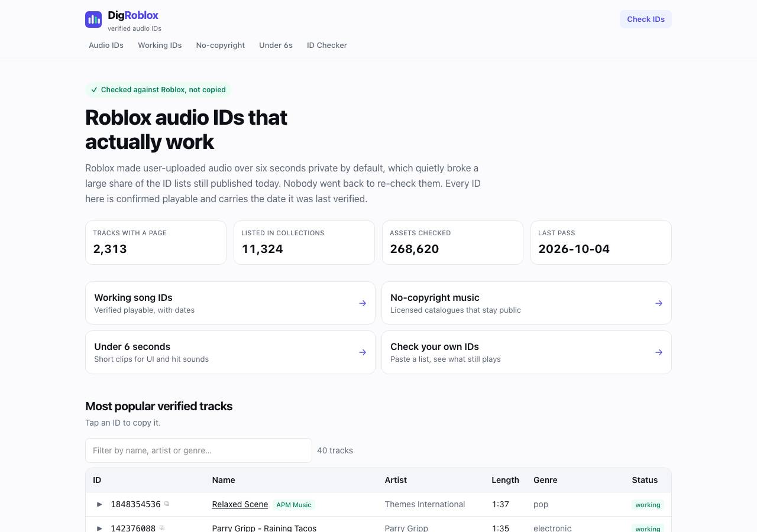Select the Under 6s nav item

click(x=276, y=46)
